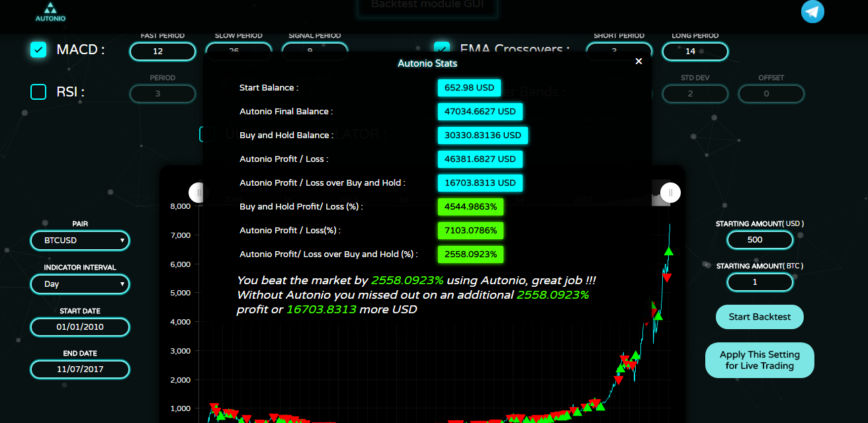Click the 8,000 y-axis label on the chart
Image resolution: width=868 pixels, height=423 pixels.
coord(181,206)
